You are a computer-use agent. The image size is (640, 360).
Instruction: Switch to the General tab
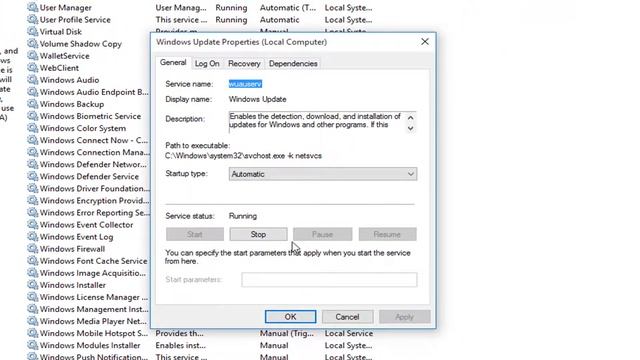173,62
